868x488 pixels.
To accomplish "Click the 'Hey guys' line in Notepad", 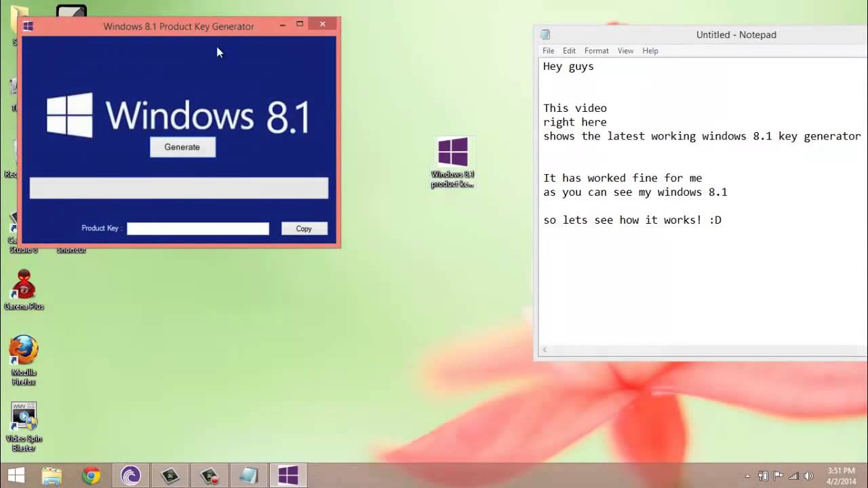I will pyautogui.click(x=568, y=66).
